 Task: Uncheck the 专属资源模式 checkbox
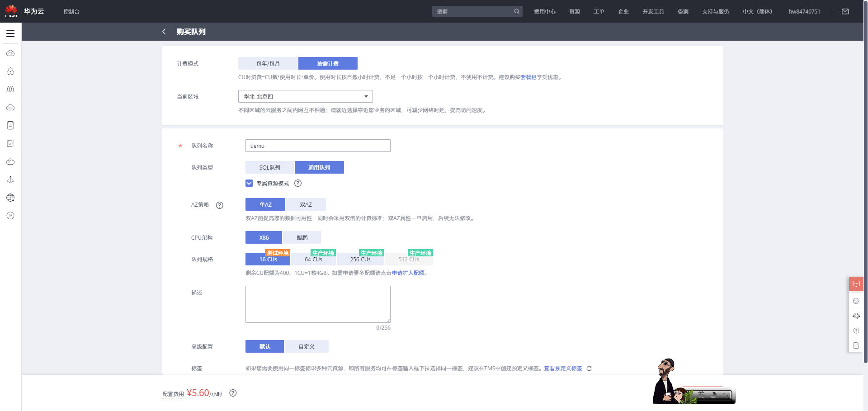249,183
